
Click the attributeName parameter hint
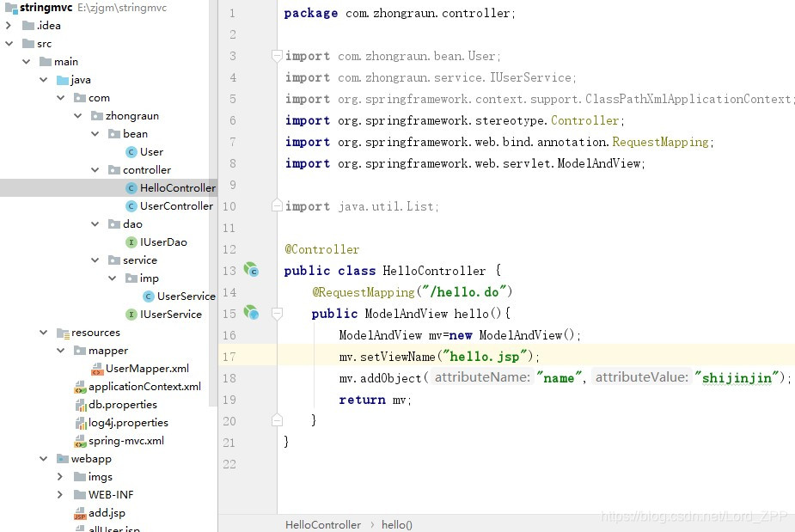coord(482,377)
